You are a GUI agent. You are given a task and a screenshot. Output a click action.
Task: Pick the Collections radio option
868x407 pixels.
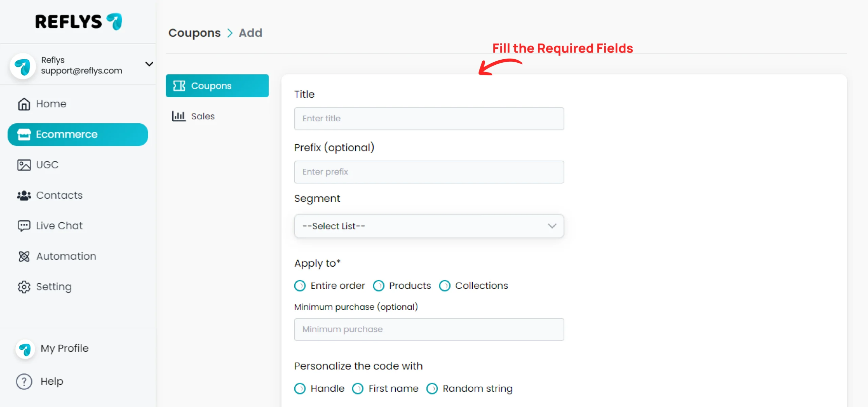tap(445, 286)
